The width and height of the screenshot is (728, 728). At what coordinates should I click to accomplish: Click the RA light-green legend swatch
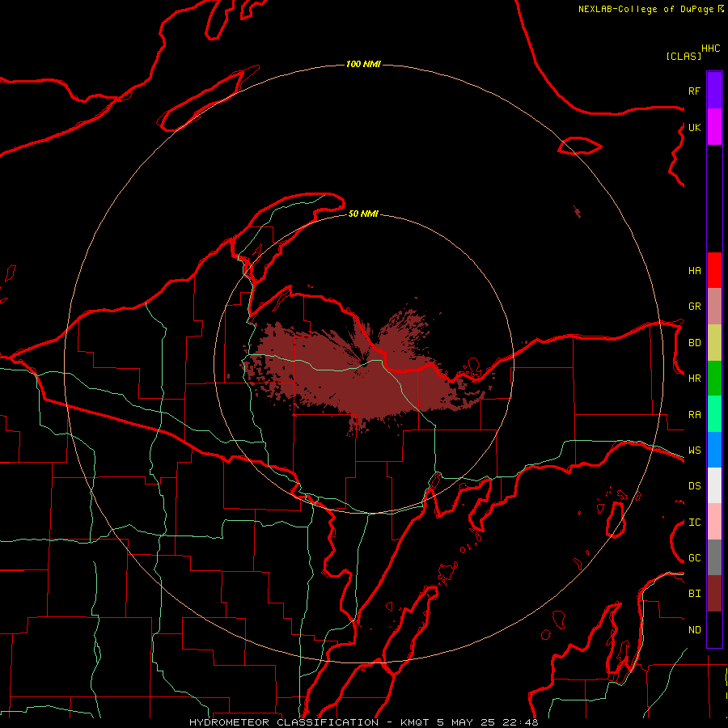[714, 414]
